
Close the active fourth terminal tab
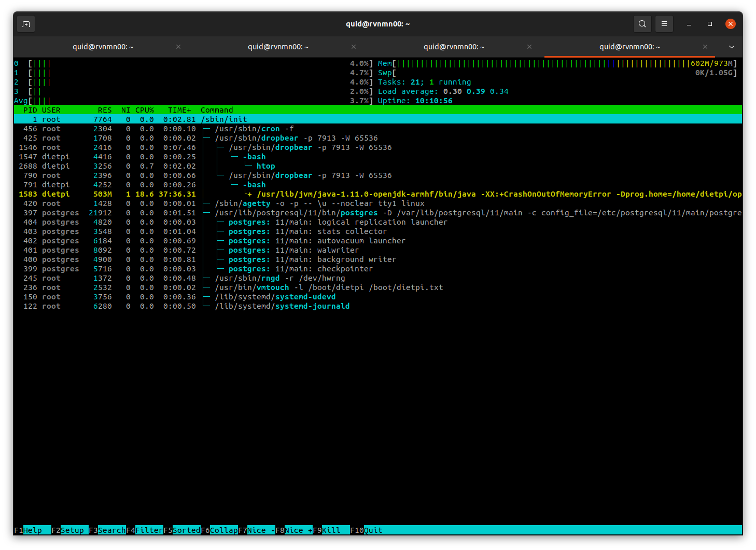coord(705,47)
